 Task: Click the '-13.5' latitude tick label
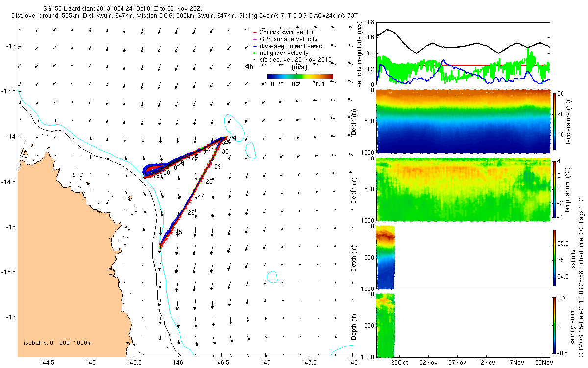click(8, 91)
